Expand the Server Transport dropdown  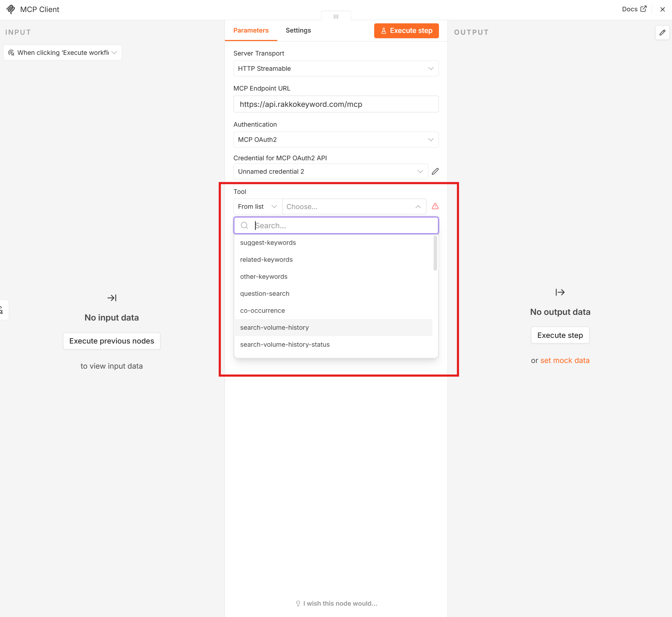336,69
